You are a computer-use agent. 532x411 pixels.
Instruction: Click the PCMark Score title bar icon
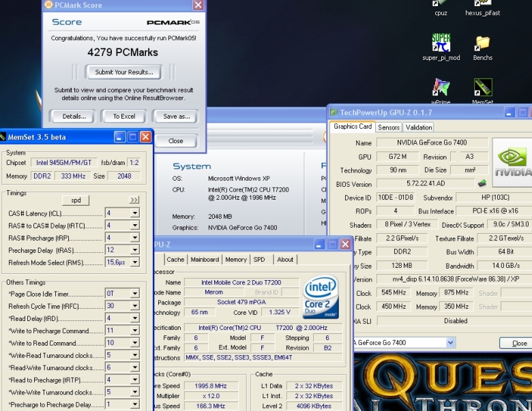coord(49,5)
